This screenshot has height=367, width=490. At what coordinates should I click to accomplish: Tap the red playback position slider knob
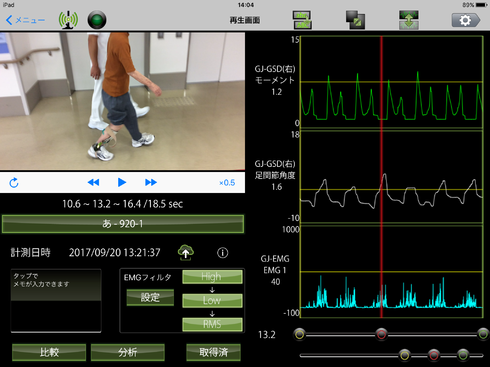pyautogui.click(x=382, y=334)
